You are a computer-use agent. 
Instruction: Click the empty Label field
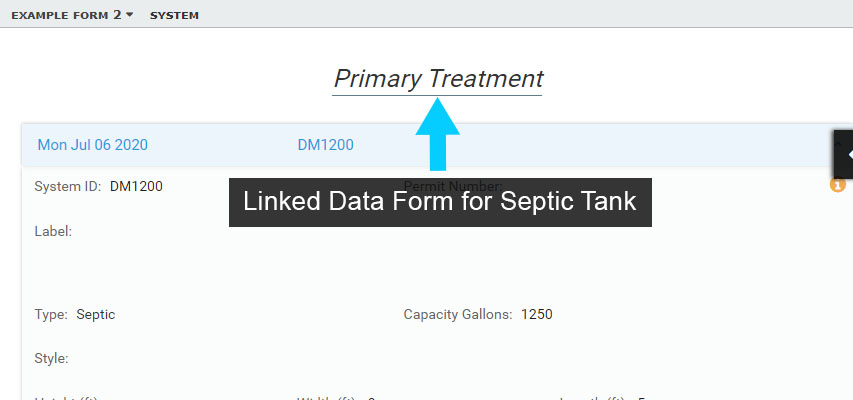coord(150,231)
